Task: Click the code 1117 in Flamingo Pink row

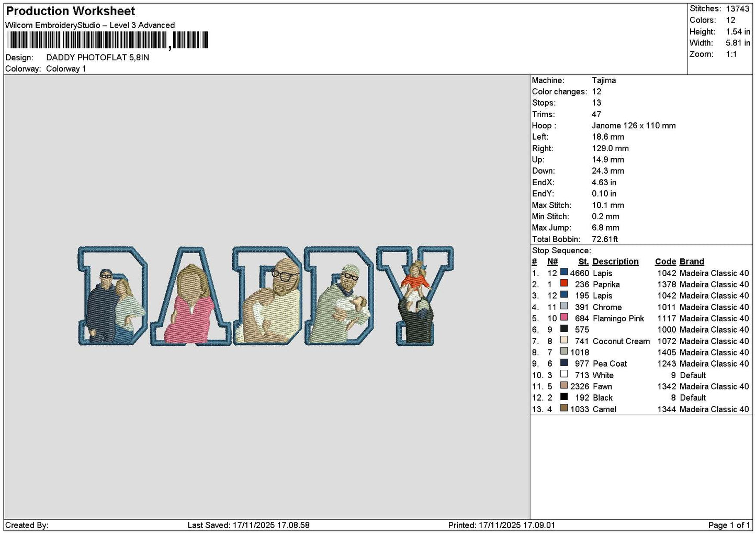Action: click(x=667, y=319)
